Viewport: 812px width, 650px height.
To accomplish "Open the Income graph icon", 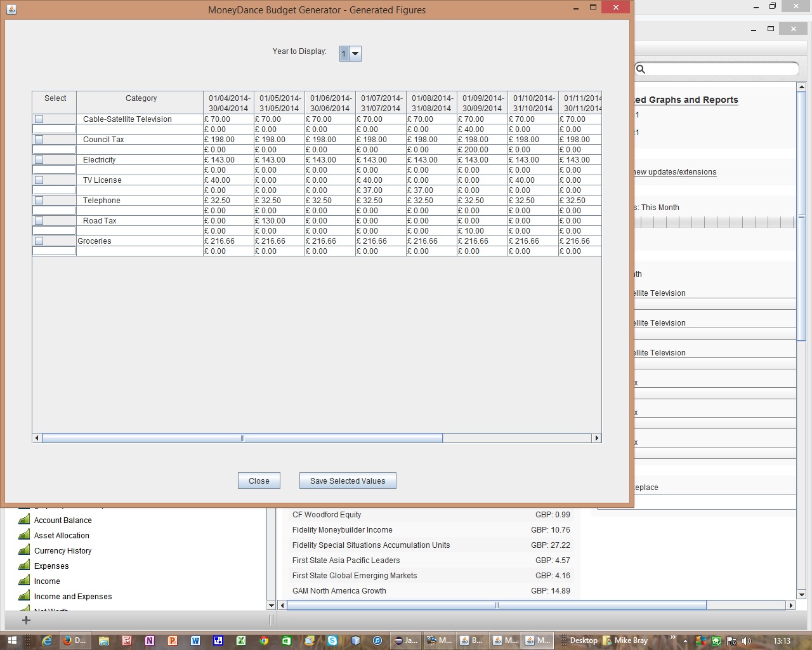I will [x=25, y=580].
